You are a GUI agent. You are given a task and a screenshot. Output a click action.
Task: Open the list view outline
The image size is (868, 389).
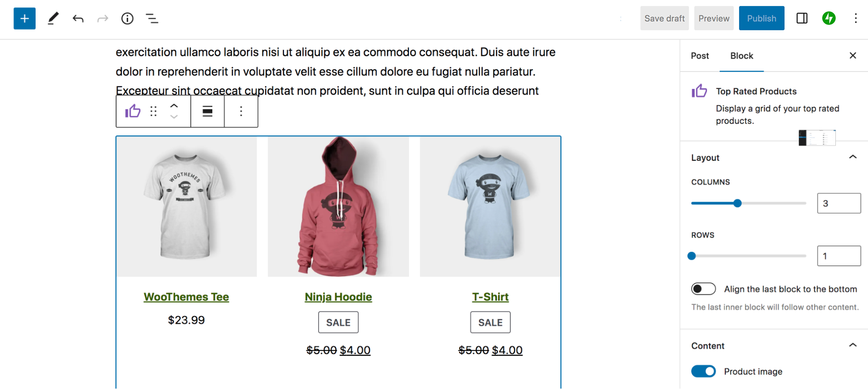tap(152, 19)
